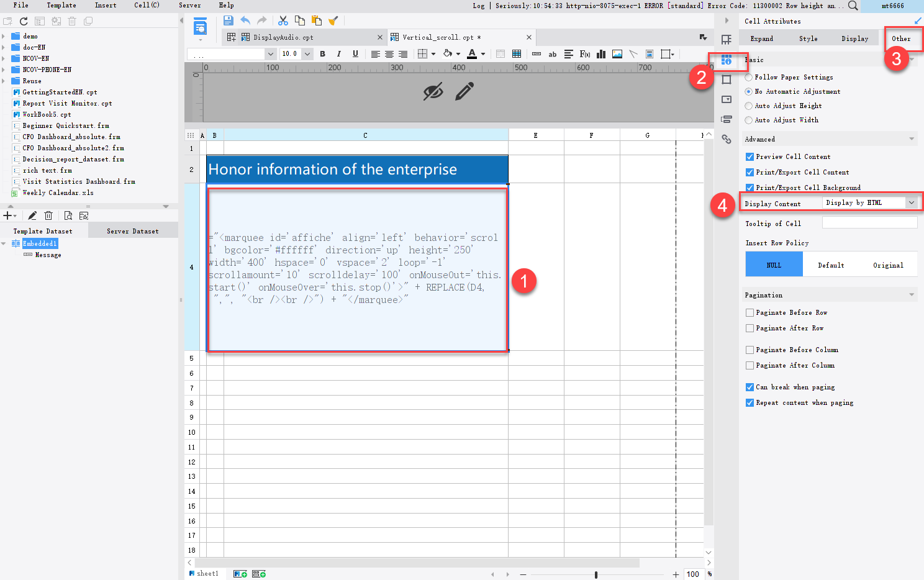Uncheck Repeat content when paging
The image size is (924, 580).
[x=750, y=402]
